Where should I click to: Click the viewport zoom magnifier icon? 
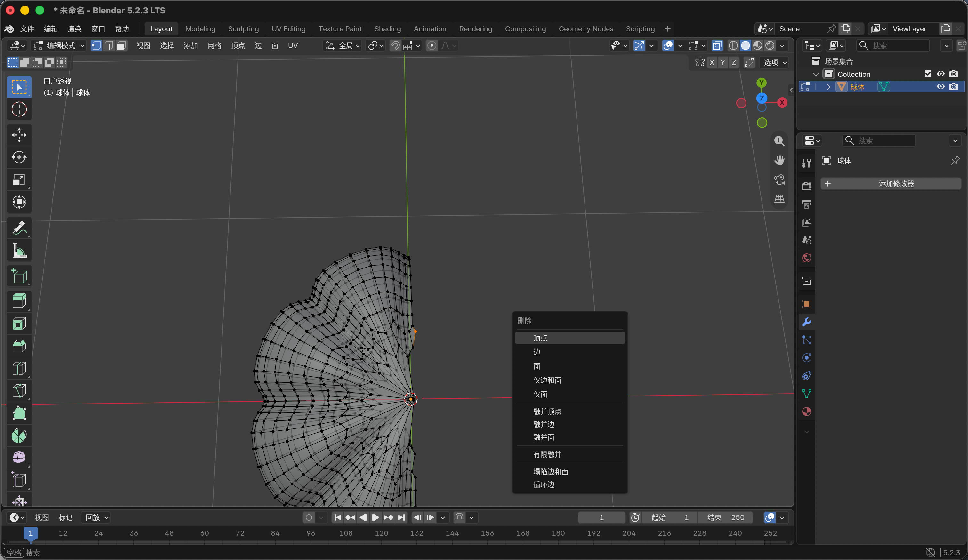click(779, 141)
